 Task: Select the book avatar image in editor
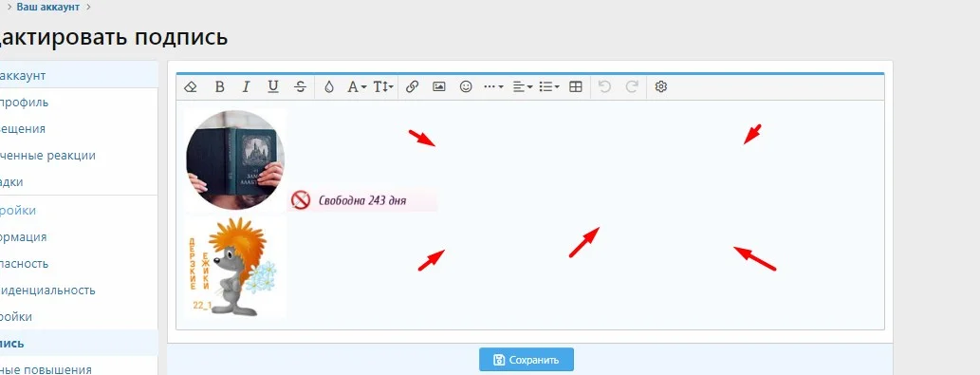[235, 160]
